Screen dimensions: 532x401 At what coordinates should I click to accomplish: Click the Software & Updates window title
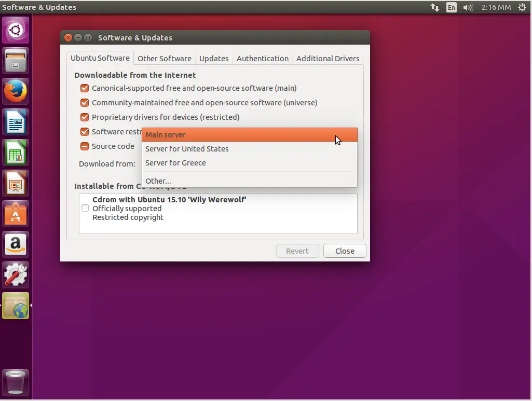pos(135,38)
